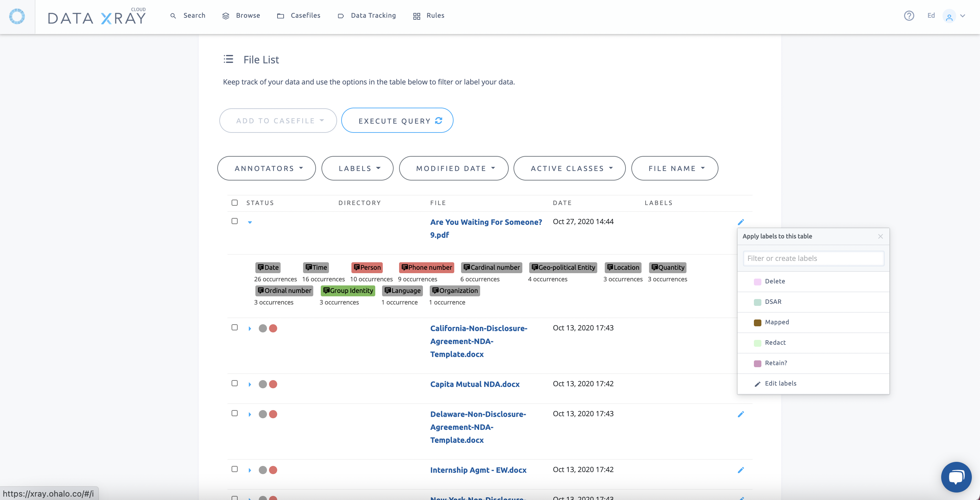
Task: Click the Filter or create labels field
Action: click(813, 259)
